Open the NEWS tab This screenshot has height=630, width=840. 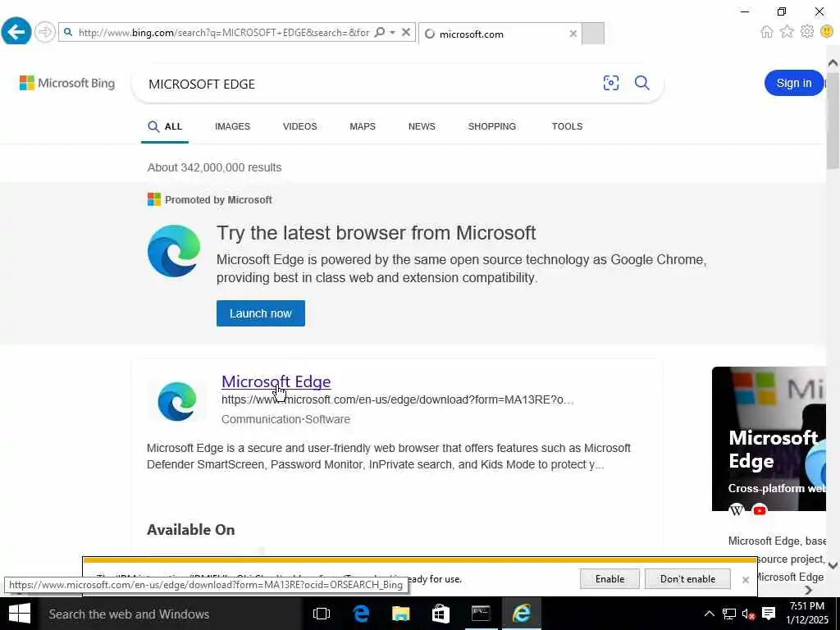(422, 126)
